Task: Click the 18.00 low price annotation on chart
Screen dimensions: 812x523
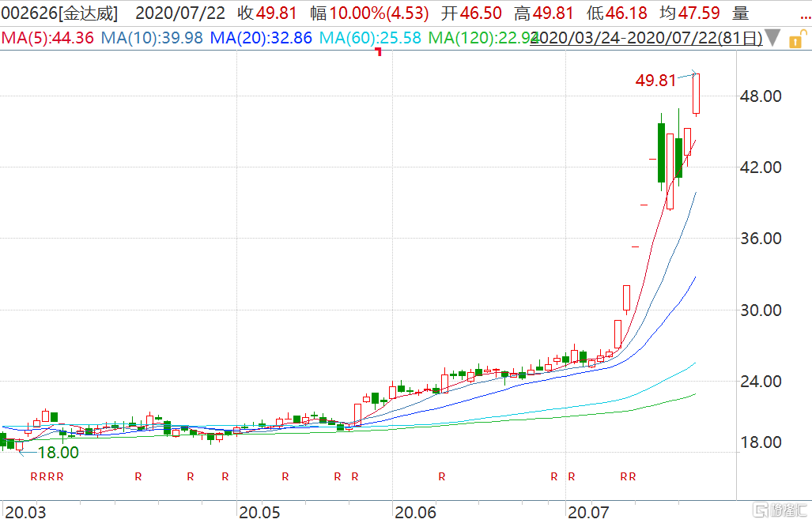Action: 58,453
